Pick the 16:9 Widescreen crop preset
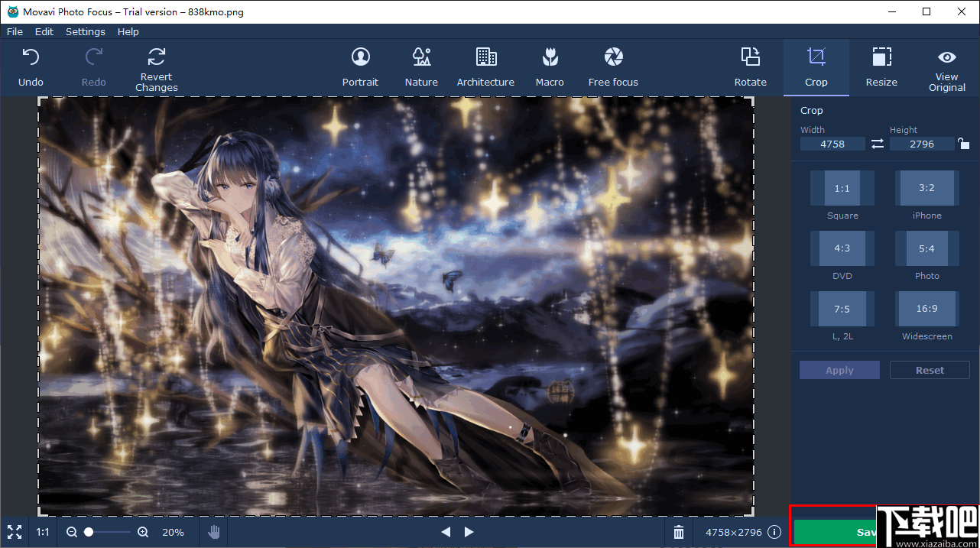The image size is (980, 548). [x=926, y=309]
